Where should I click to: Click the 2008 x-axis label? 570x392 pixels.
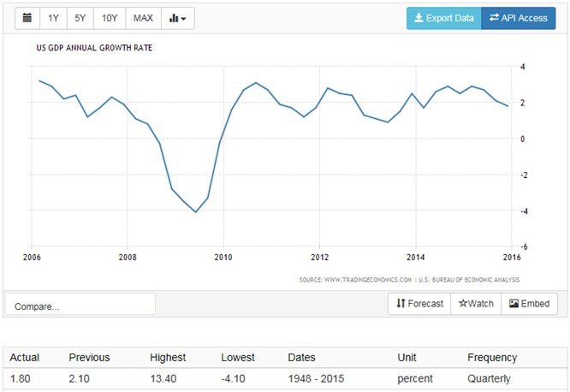[x=128, y=258]
